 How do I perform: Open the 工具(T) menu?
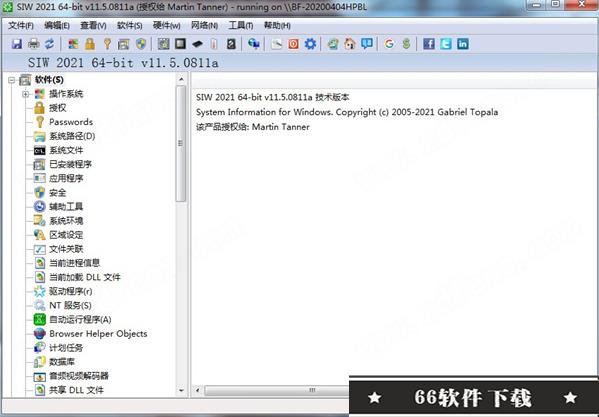pyautogui.click(x=241, y=26)
